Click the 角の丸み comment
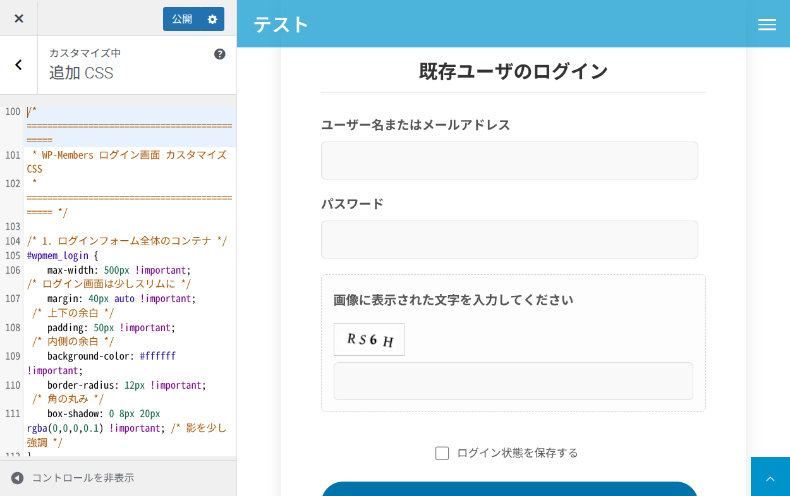790x496 pixels. (x=68, y=399)
